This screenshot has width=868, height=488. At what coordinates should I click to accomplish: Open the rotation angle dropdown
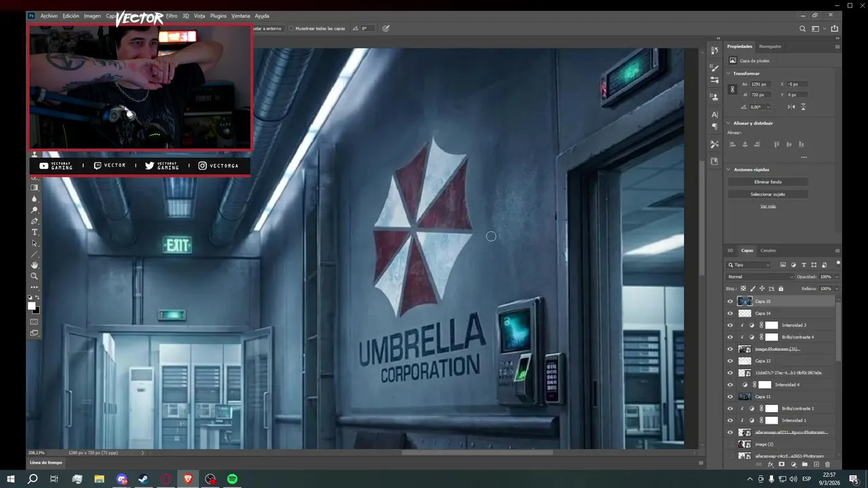767,107
